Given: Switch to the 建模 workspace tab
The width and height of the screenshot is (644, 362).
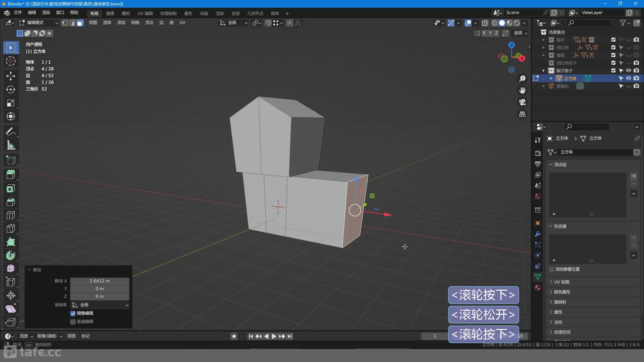Looking at the screenshot, I should click(x=110, y=13).
